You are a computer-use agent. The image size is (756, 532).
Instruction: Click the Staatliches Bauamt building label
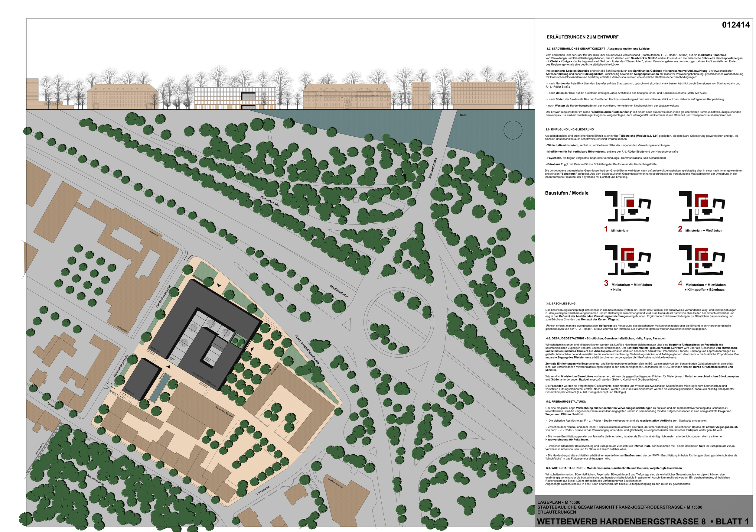224,412
